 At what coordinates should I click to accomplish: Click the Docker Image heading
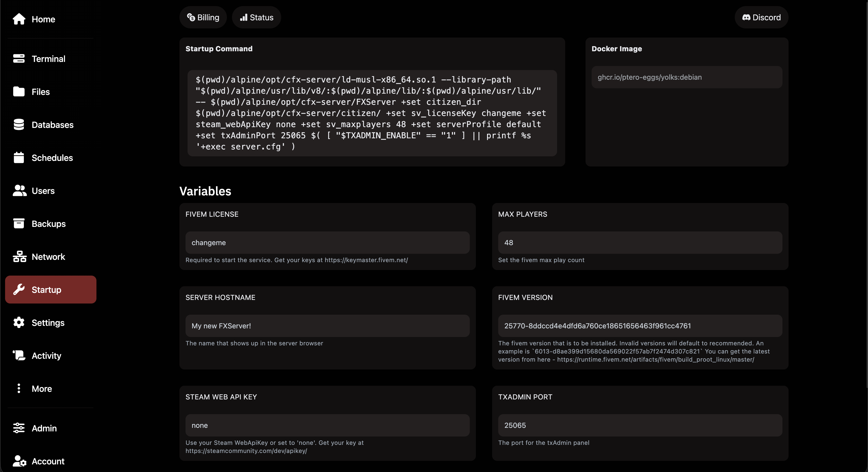(617, 49)
